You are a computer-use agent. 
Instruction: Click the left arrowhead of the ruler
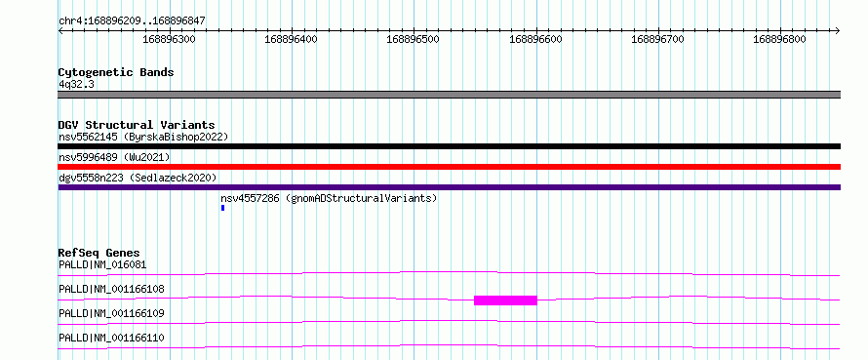pos(60,30)
